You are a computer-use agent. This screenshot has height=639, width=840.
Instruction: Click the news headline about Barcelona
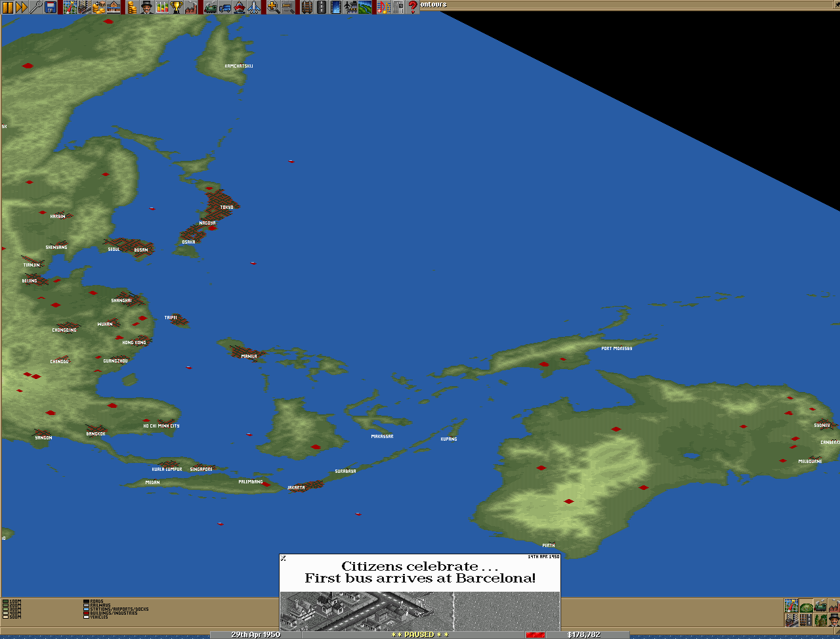420,573
